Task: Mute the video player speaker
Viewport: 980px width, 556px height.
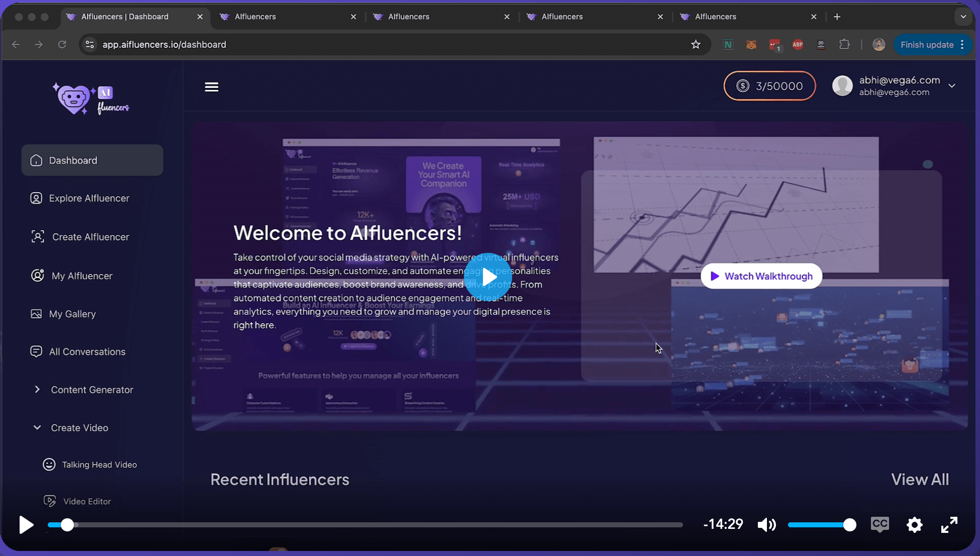Action: point(766,524)
